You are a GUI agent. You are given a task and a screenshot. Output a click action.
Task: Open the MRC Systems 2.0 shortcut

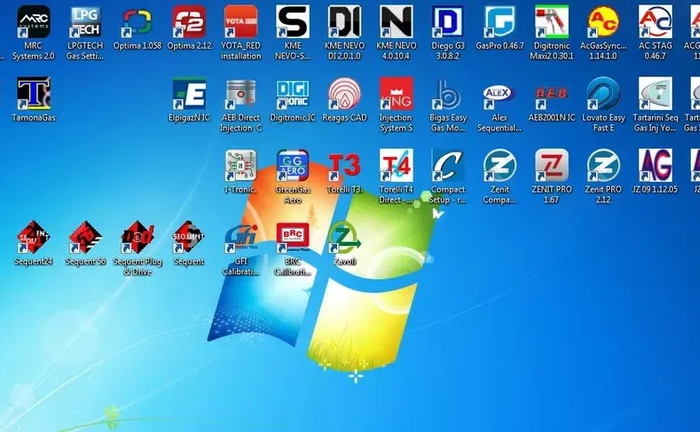pyautogui.click(x=33, y=22)
